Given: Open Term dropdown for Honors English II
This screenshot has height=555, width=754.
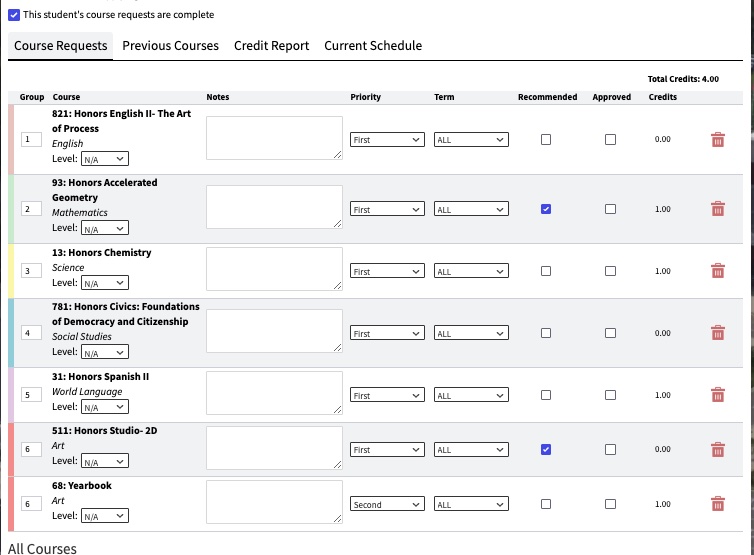Looking at the screenshot, I should click(471, 140).
